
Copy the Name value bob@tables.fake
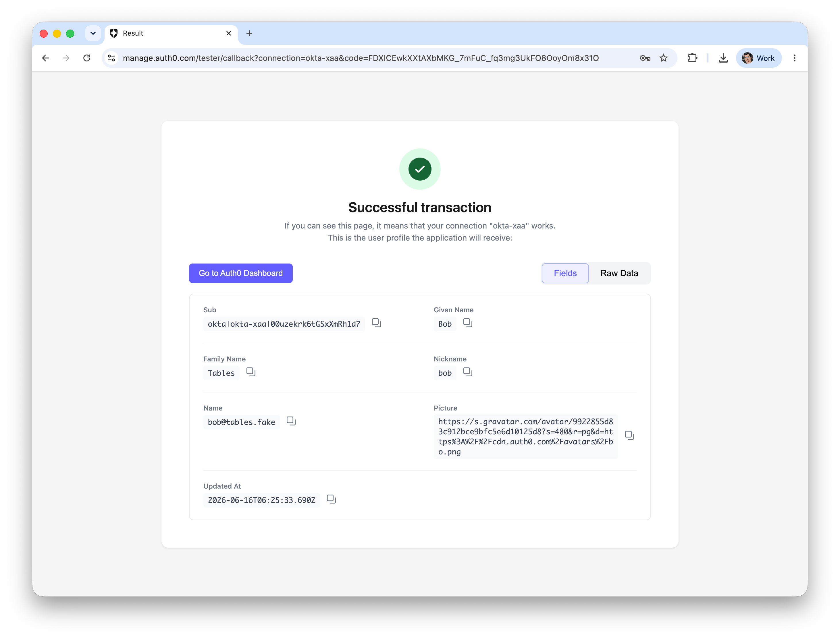click(291, 421)
